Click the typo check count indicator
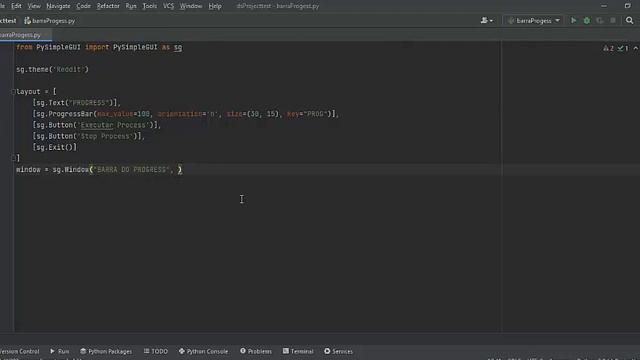Viewport: 640px width, 360px height. tap(623, 48)
